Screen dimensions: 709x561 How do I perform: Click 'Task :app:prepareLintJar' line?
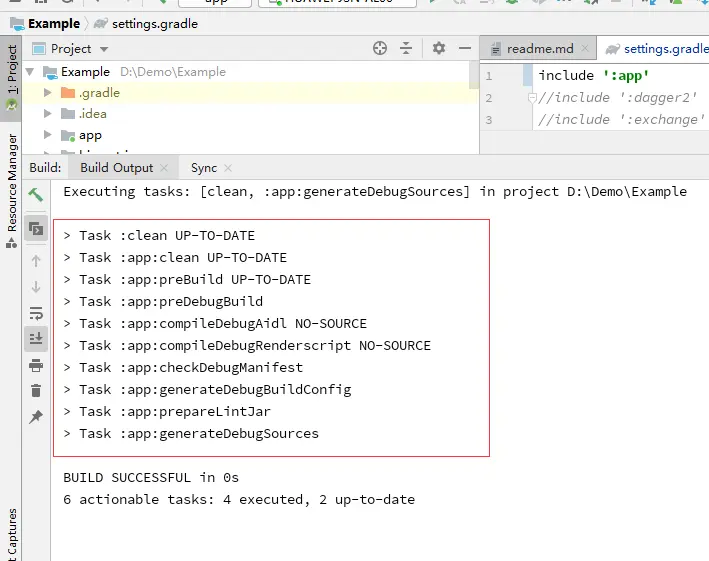pyautogui.click(x=167, y=412)
